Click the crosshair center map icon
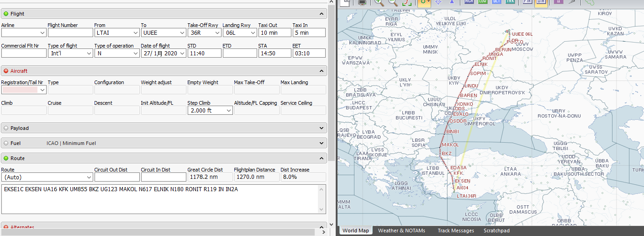The image size is (644, 236). pyautogui.click(x=438, y=2)
